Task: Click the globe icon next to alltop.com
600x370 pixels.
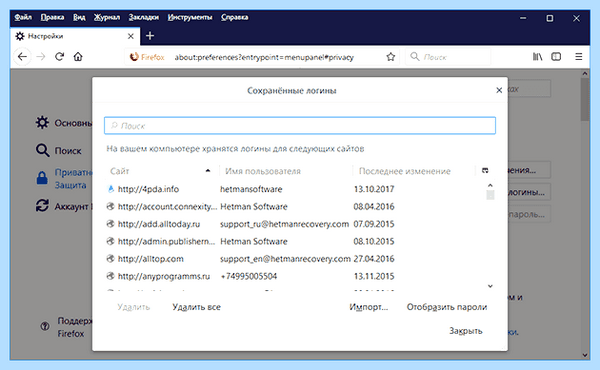Action: (111, 259)
